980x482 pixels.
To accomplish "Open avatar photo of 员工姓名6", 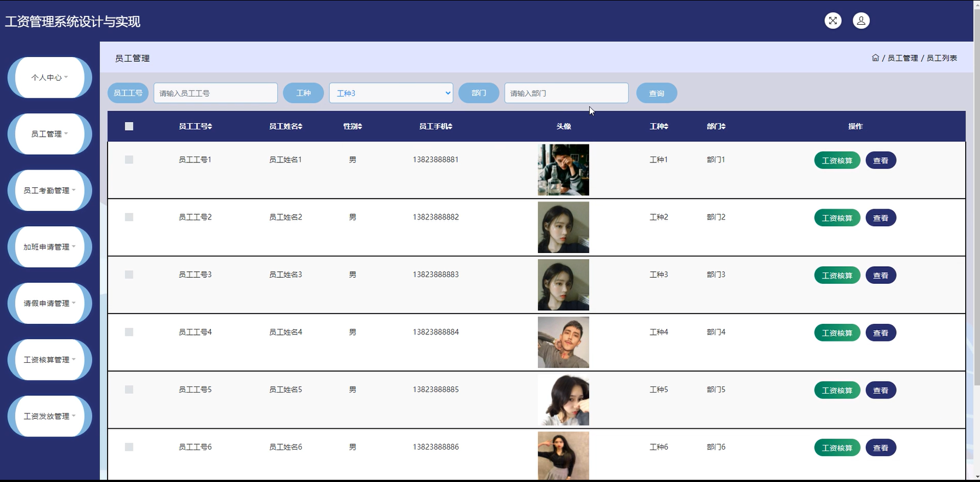I will coord(563,456).
